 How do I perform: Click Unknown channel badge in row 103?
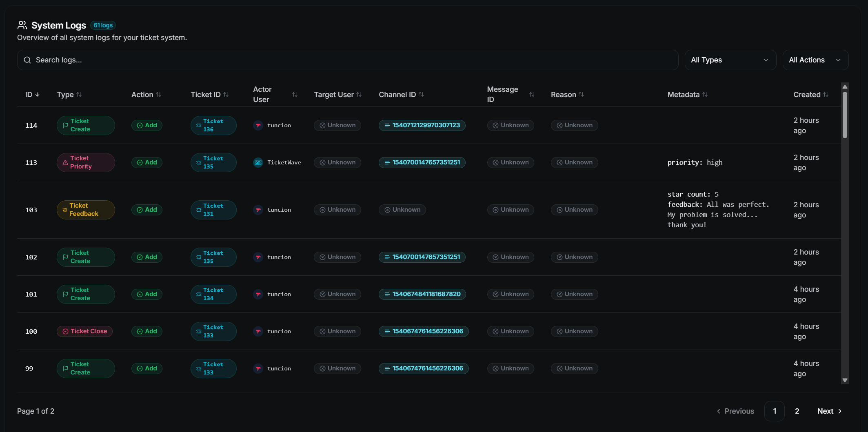tap(402, 210)
